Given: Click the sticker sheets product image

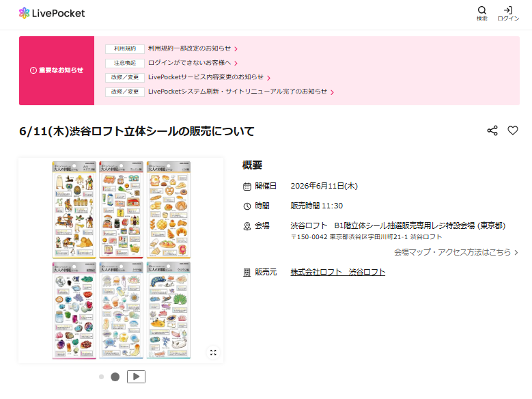Looking at the screenshot, I should click(x=121, y=260).
